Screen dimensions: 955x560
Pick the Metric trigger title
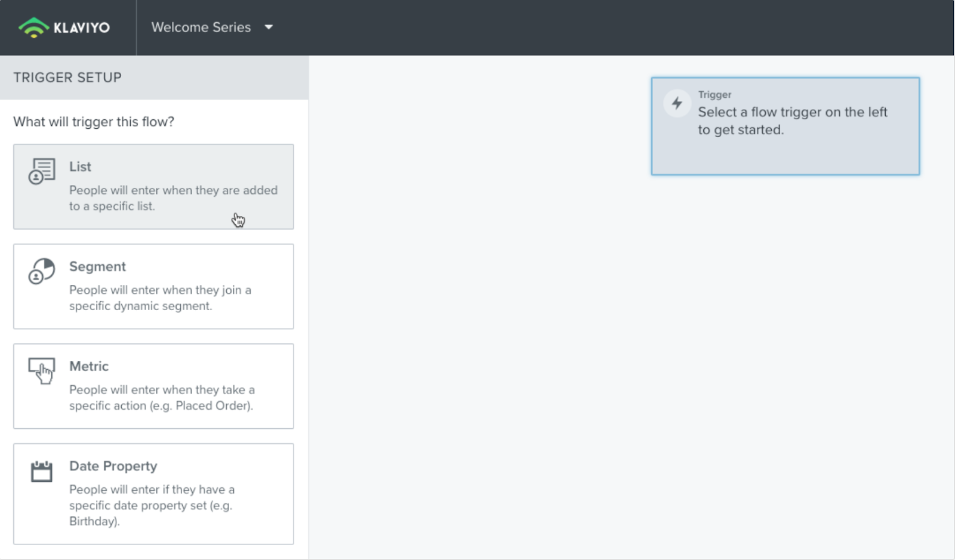(89, 366)
